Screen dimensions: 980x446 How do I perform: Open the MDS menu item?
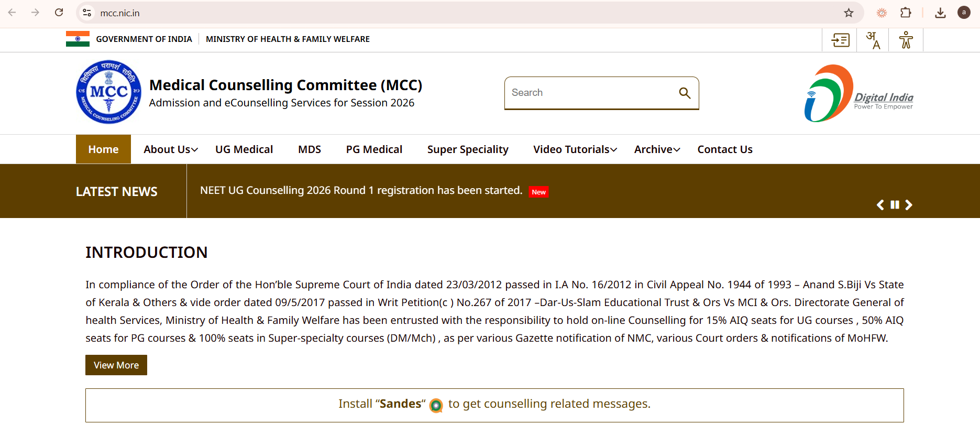click(x=310, y=149)
